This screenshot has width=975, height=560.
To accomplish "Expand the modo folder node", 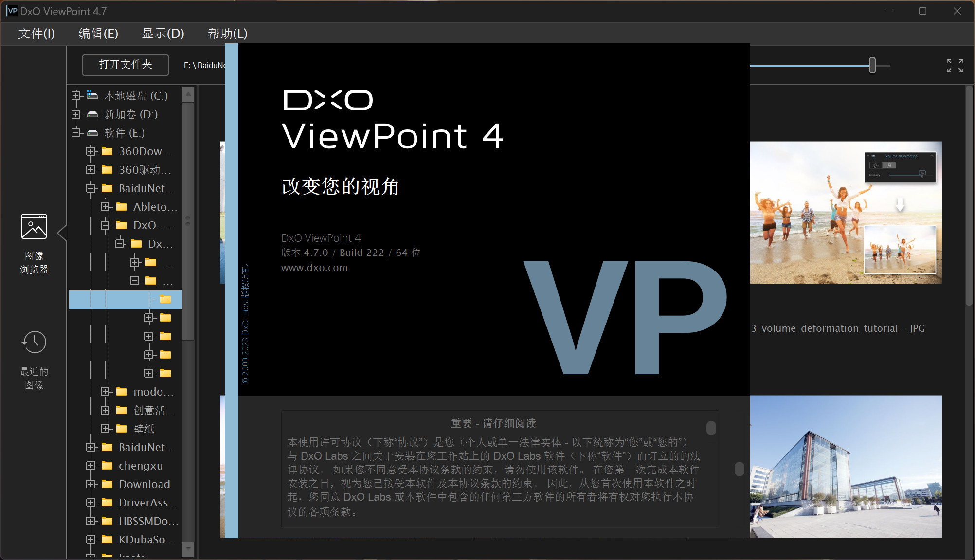I will (105, 392).
